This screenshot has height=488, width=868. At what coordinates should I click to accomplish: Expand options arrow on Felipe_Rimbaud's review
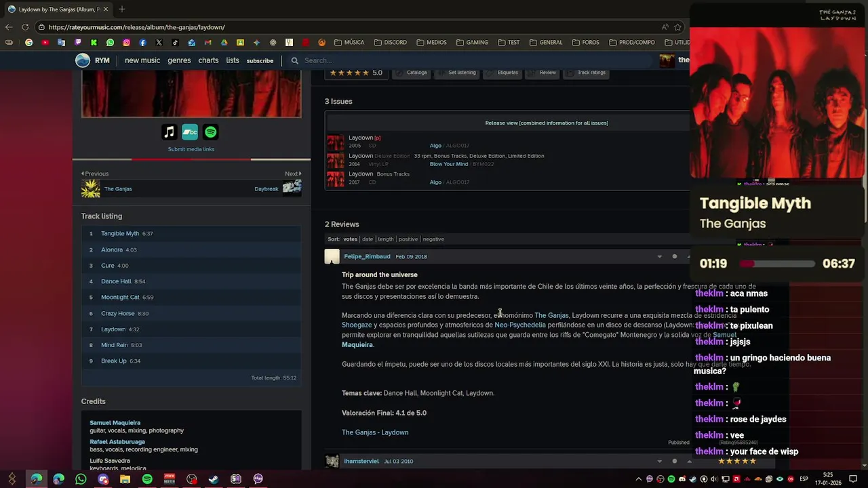coord(659,257)
